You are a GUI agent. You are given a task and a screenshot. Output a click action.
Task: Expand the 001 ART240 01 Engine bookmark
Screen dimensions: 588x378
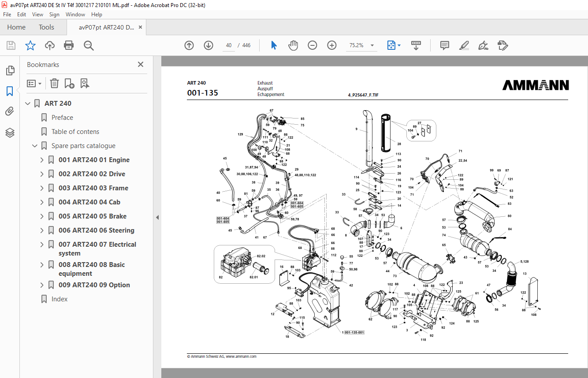[42, 160]
